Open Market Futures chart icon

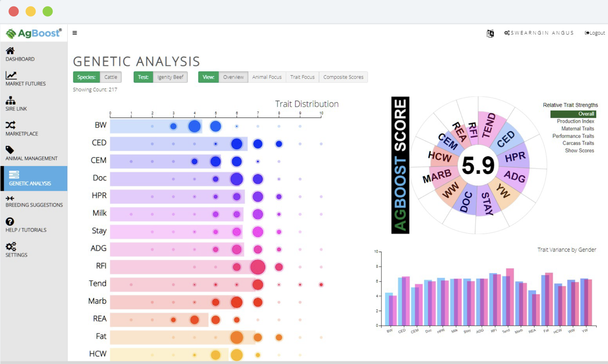pyautogui.click(x=11, y=75)
